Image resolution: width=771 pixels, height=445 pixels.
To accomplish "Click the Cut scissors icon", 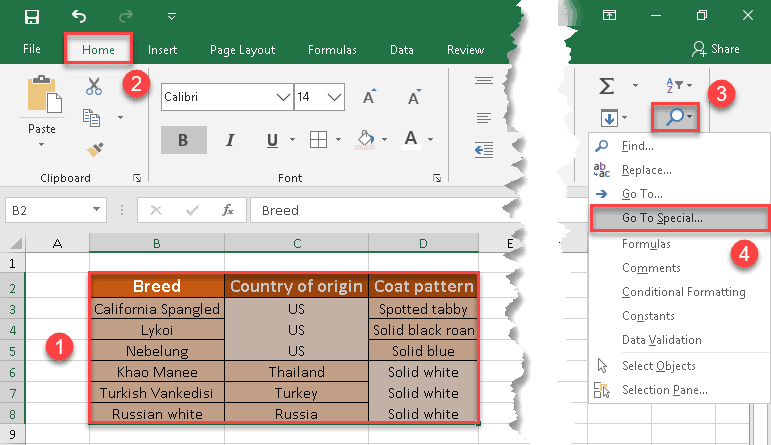I will (x=94, y=87).
